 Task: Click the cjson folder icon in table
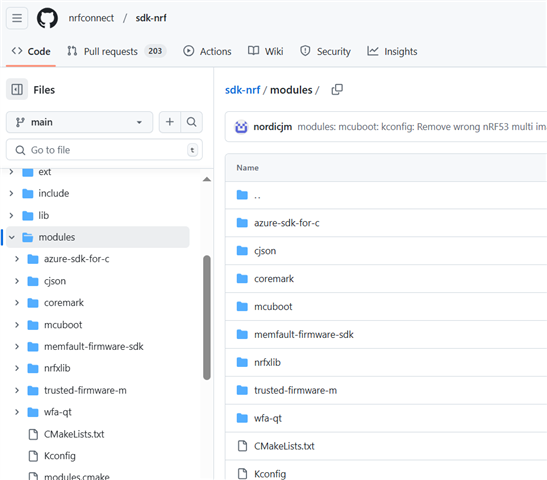coord(242,250)
